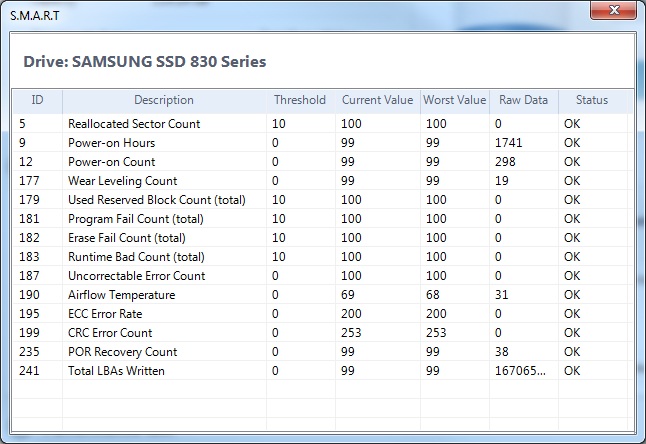Click ID cell 241
The image size is (646, 444).
(x=29, y=370)
